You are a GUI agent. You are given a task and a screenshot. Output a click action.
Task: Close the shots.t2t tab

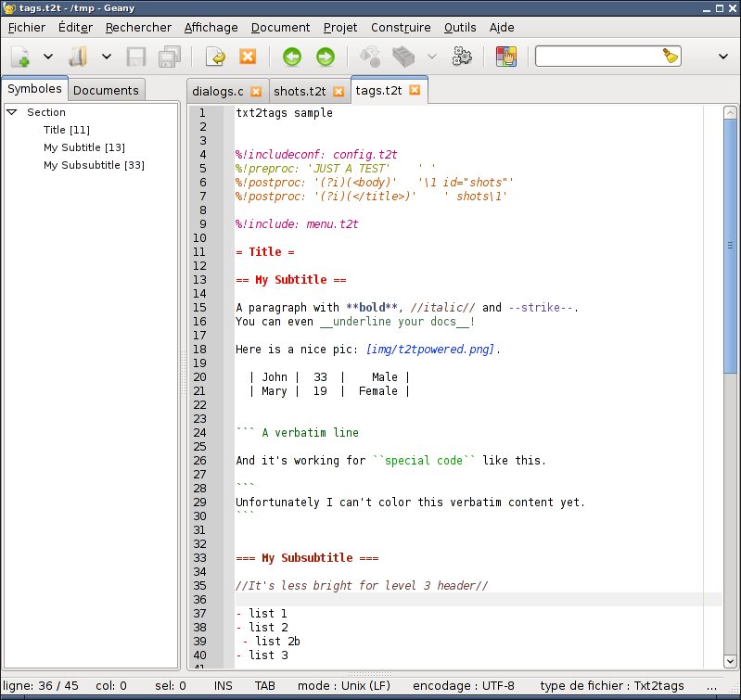point(339,91)
